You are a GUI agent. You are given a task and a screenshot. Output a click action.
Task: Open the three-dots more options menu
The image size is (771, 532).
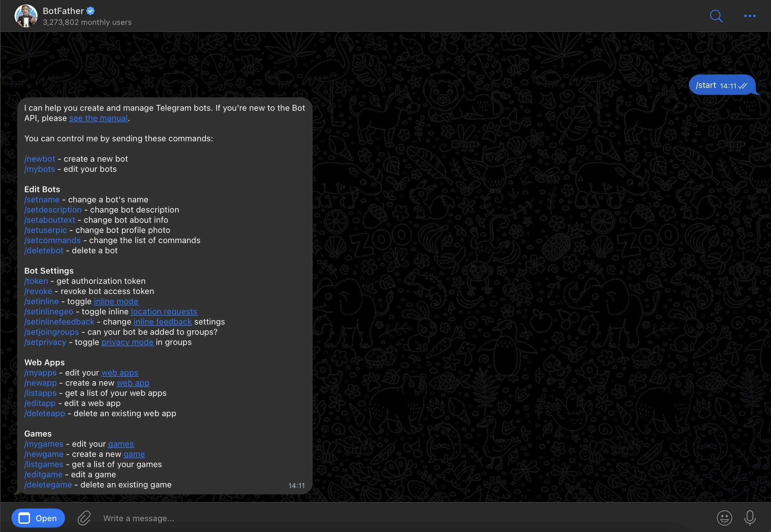click(x=750, y=16)
